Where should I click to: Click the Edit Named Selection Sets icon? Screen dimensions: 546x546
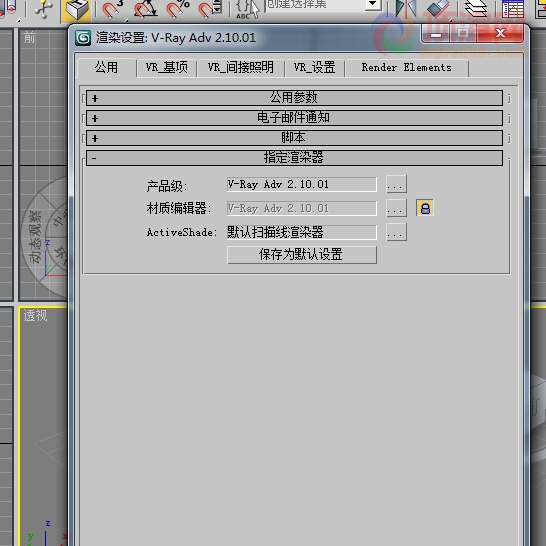pos(247,9)
